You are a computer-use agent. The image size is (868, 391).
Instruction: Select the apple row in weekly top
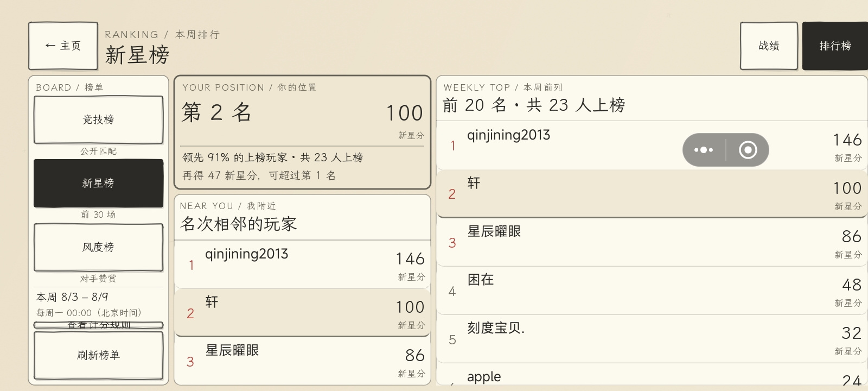pos(652,375)
